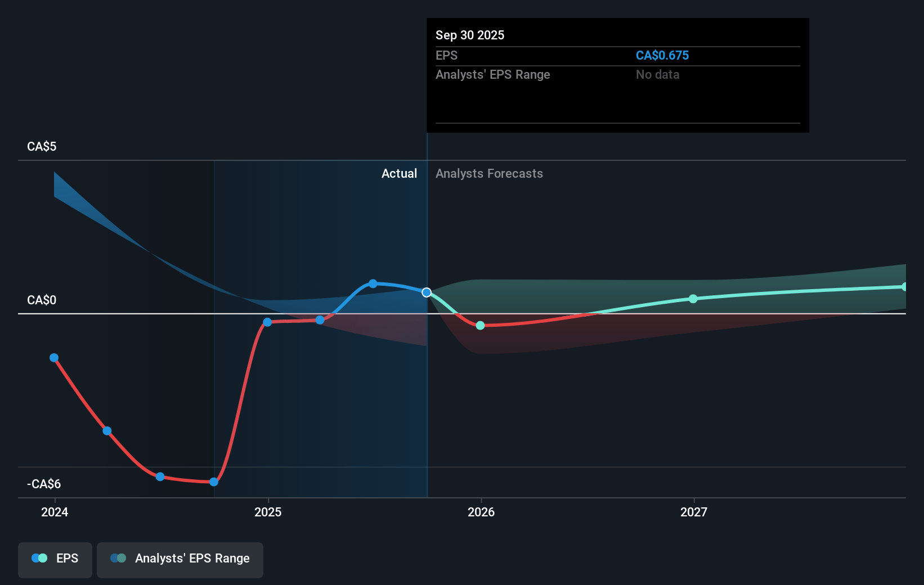This screenshot has height=585, width=924.
Task: Click the EPS data point at 2025 start
Action: [x=267, y=322]
